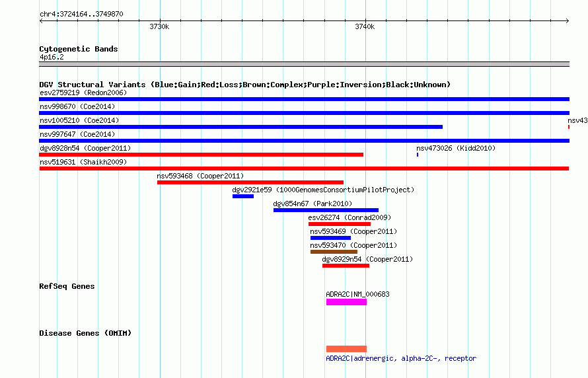This screenshot has height=378, width=588.
Task: Select the dgv2921e59 1000GenomesConsortiumPilotProject label
Action: (323, 190)
